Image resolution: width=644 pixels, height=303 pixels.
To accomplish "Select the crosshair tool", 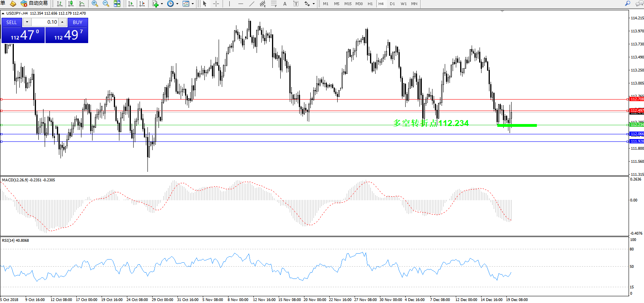I will (x=216, y=4).
